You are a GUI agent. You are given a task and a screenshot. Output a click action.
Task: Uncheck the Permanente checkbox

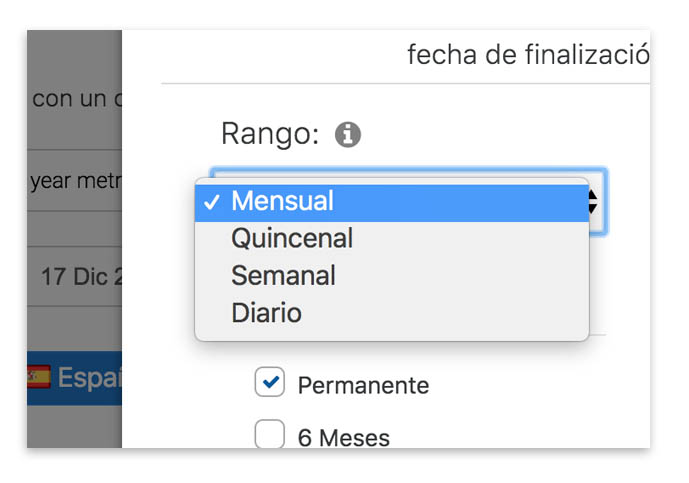(x=269, y=381)
